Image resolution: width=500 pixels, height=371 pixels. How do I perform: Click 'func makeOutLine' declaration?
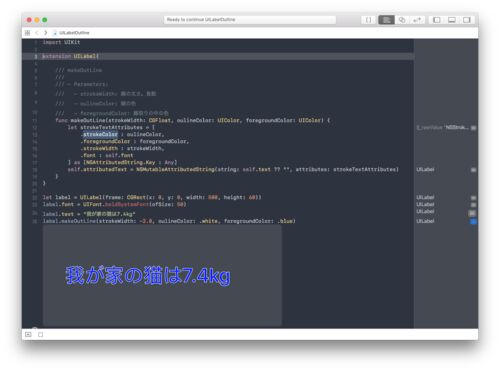(x=193, y=120)
